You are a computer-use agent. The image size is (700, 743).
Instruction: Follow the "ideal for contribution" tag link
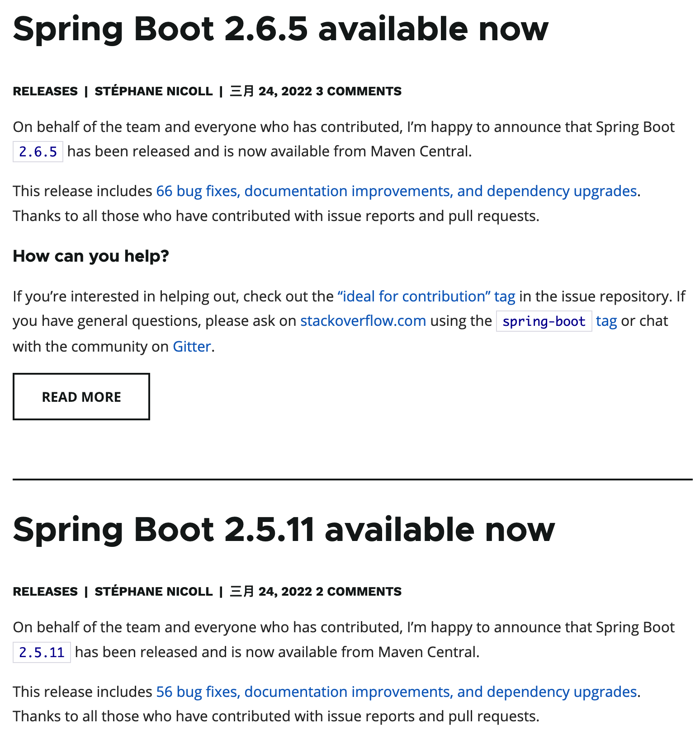(x=426, y=296)
